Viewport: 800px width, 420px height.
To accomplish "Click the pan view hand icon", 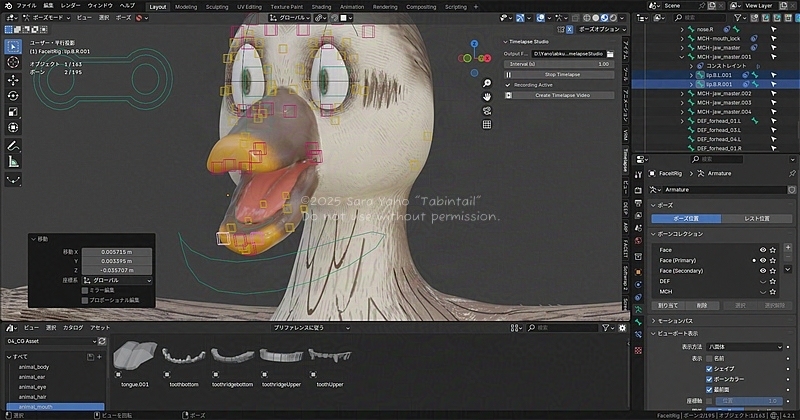I will coord(486,96).
